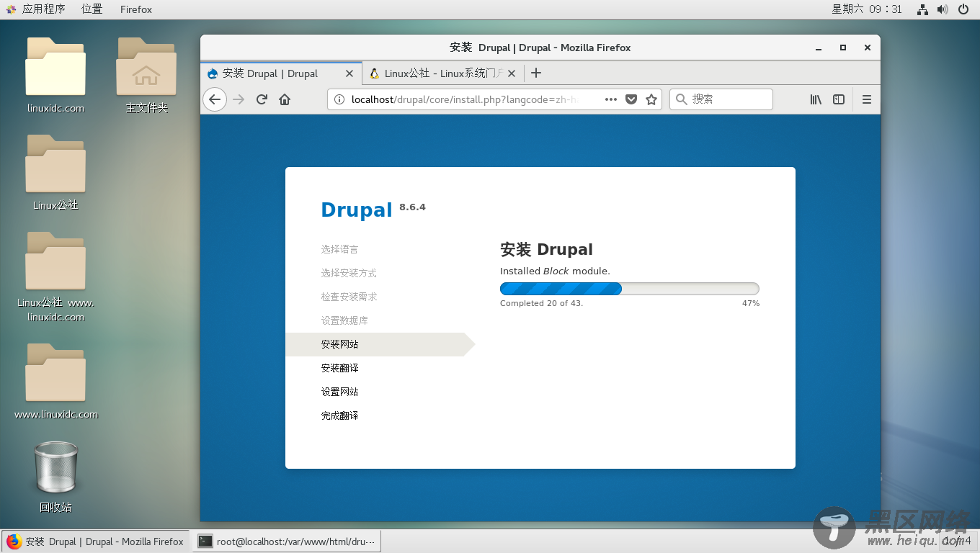This screenshot has height=553, width=980.
Task: Close the Firefox window
Action: (x=868, y=48)
